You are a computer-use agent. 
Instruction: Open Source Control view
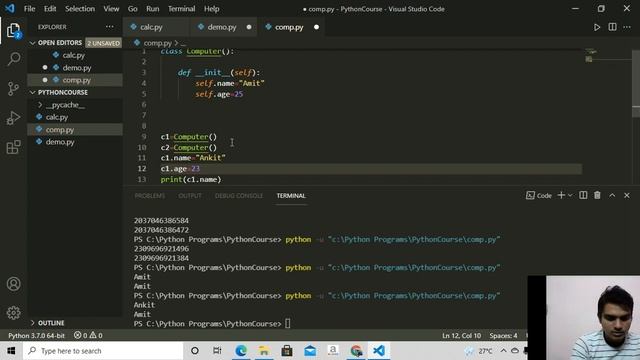[x=13, y=88]
